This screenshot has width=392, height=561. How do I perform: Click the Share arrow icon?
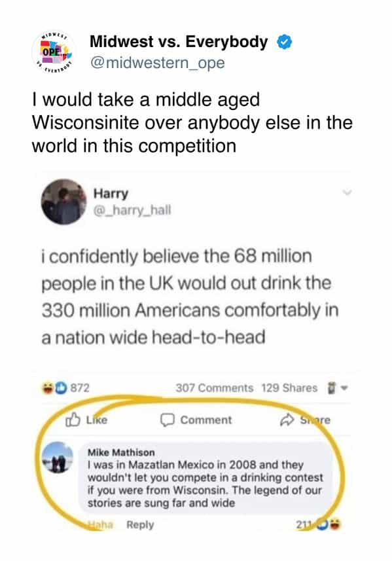click(x=287, y=420)
